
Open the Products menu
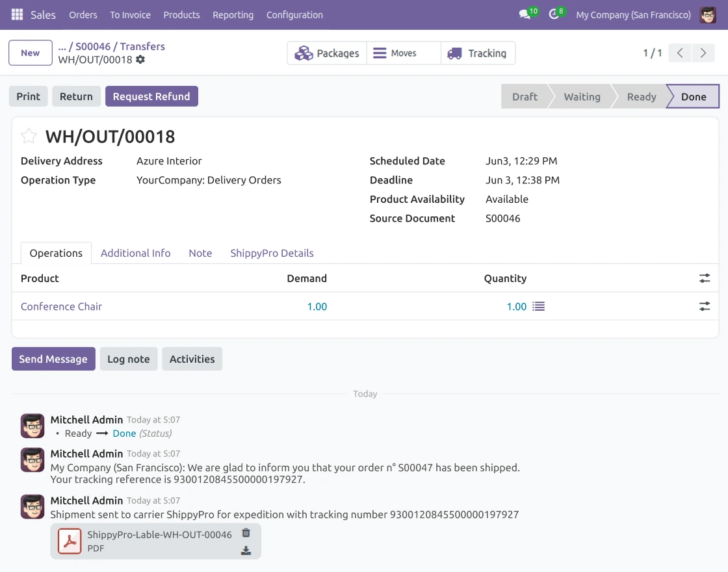pos(181,15)
